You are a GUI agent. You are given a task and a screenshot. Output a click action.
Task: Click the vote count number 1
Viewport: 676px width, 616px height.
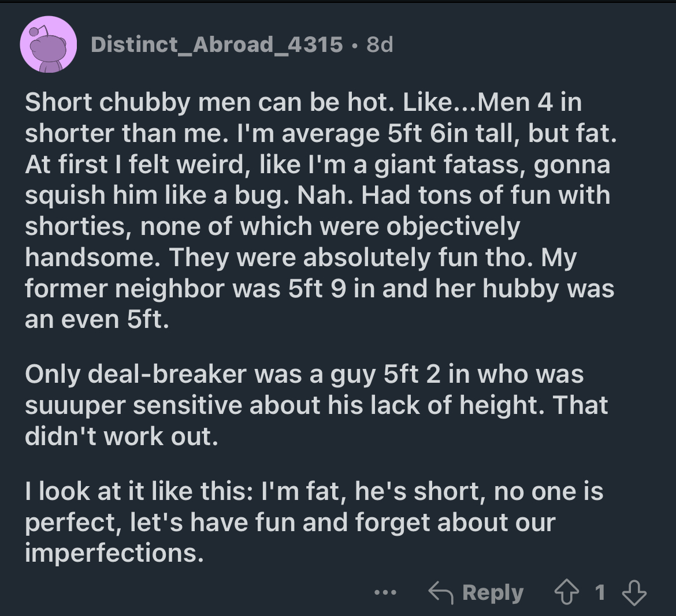coord(600,592)
